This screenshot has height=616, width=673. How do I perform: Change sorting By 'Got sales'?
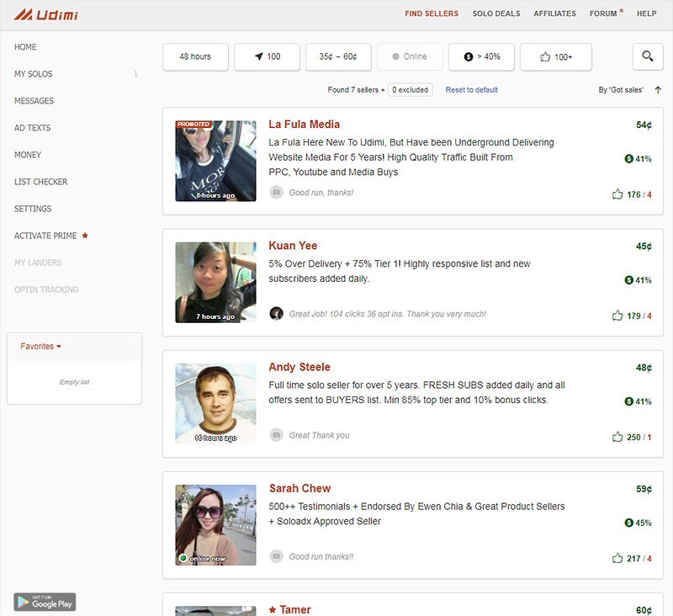tap(621, 90)
